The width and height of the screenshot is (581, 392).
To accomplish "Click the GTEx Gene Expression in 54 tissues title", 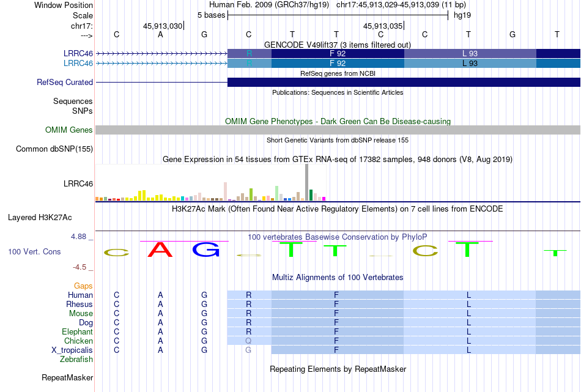I will pos(338,160).
